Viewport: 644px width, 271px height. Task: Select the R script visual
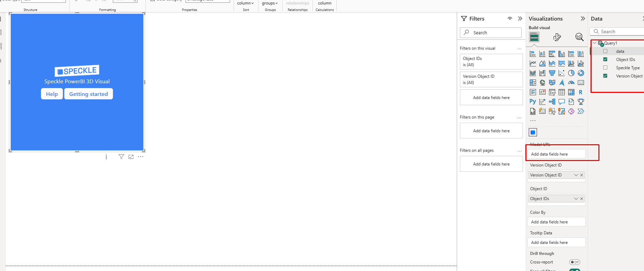[x=581, y=92]
